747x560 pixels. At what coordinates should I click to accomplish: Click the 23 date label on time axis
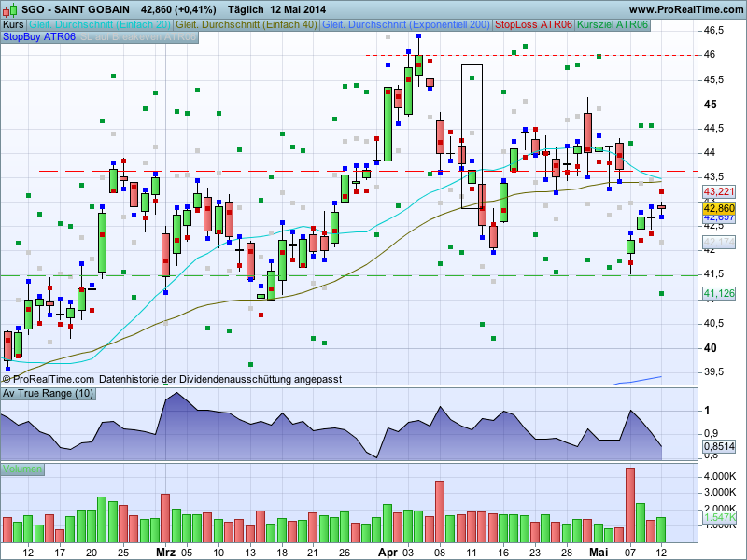[535, 553]
